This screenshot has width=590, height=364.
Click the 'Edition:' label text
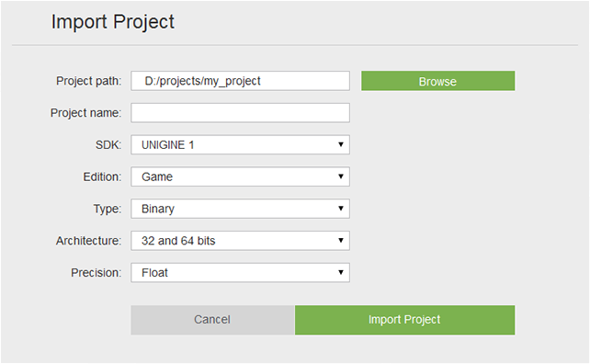click(x=102, y=176)
